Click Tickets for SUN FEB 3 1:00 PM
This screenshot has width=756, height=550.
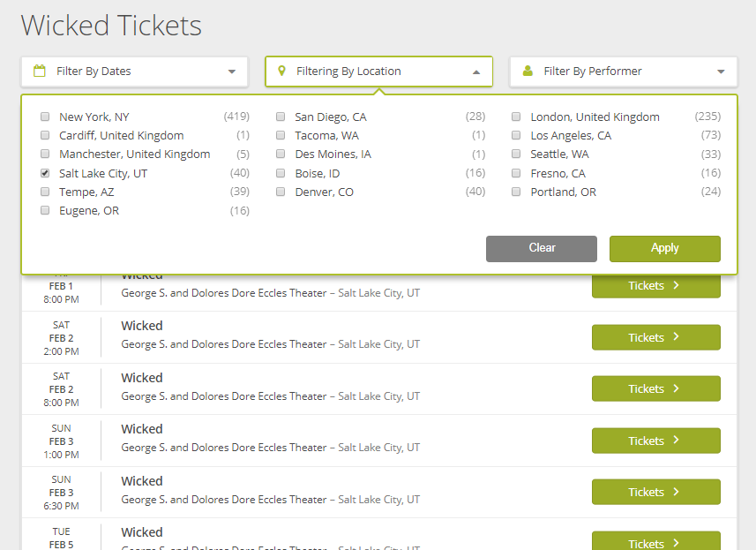click(656, 441)
